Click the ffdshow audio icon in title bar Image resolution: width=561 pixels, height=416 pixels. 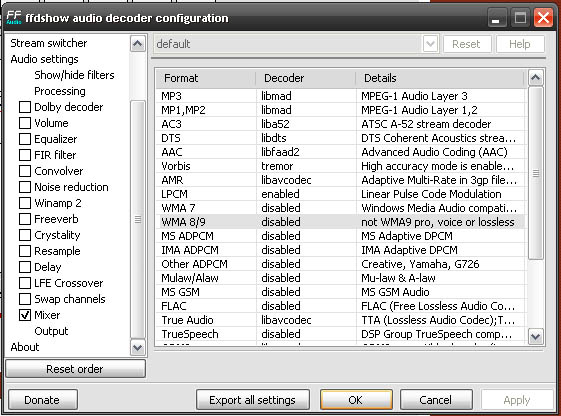(x=14, y=18)
